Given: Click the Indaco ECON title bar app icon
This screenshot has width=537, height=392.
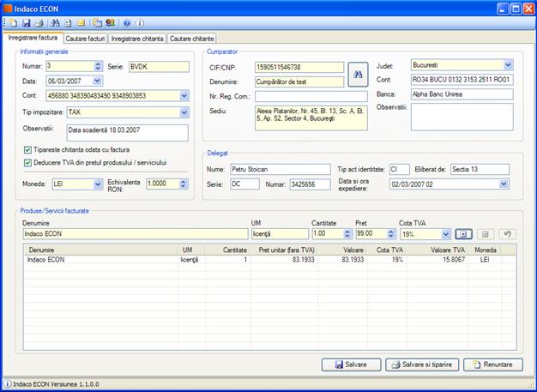Looking at the screenshot, I should pos(7,9).
